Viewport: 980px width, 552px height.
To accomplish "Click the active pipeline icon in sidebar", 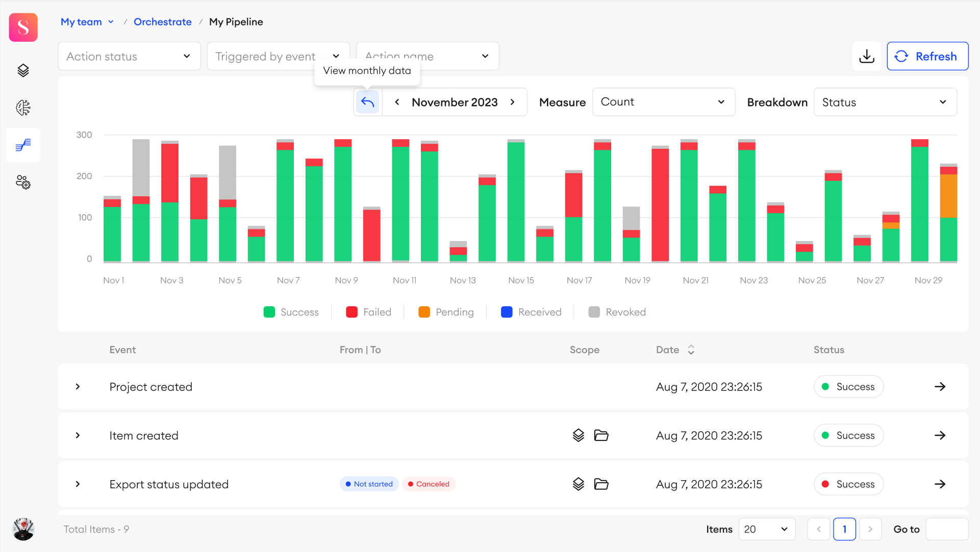I will pos(23,145).
